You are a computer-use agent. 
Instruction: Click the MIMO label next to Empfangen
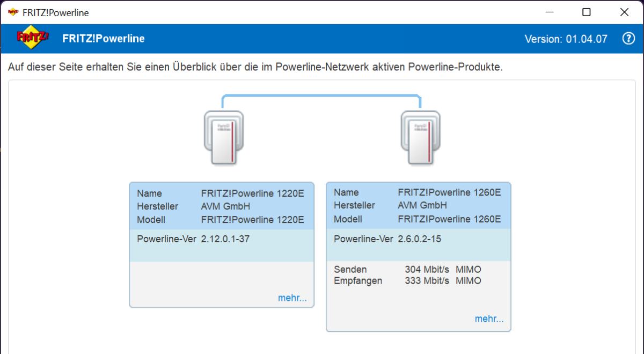click(x=469, y=281)
